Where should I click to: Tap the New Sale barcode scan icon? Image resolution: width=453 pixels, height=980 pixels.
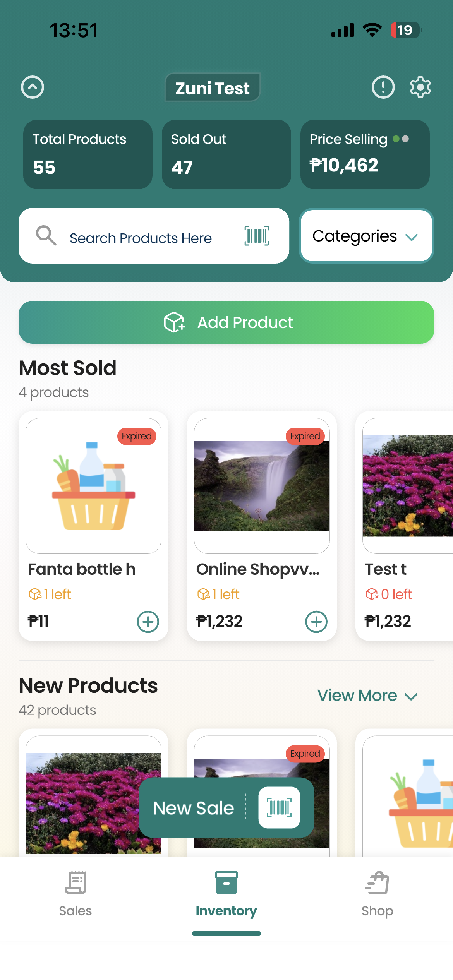coord(279,808)
